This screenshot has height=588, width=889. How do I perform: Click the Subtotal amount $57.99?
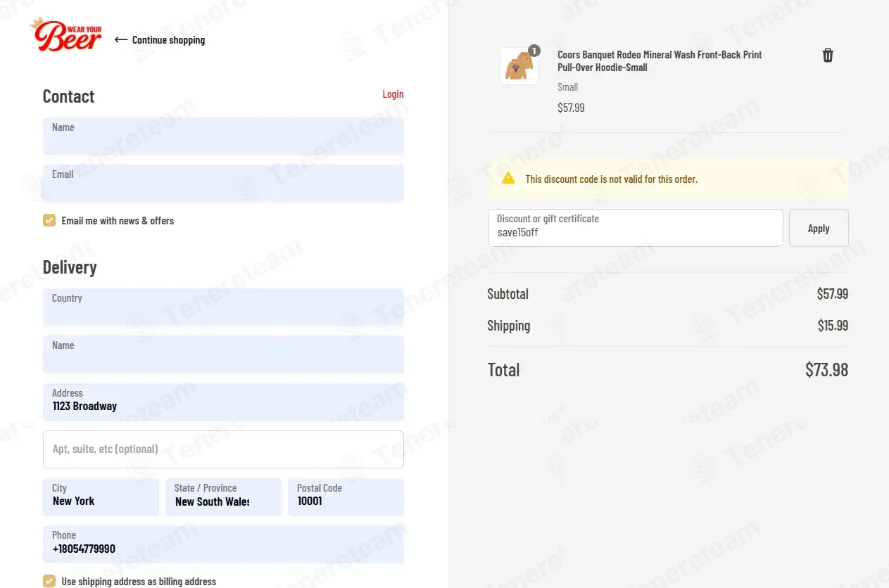[833, 294]
